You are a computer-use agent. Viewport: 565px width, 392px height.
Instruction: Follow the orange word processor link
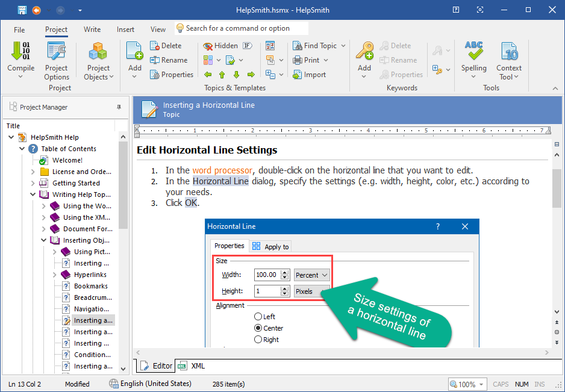pyautogui.click(x=222, y=170)
